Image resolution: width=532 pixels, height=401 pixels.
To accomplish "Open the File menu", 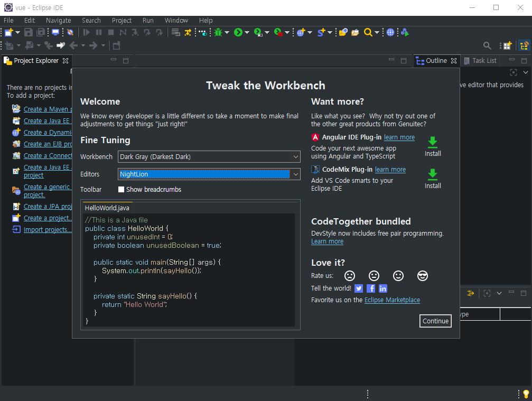I will coord(8,21).
